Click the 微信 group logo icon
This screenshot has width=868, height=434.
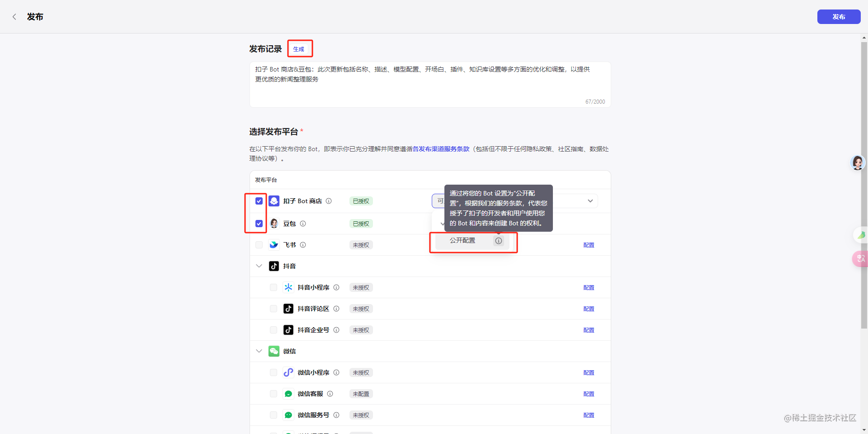(274, 351)
